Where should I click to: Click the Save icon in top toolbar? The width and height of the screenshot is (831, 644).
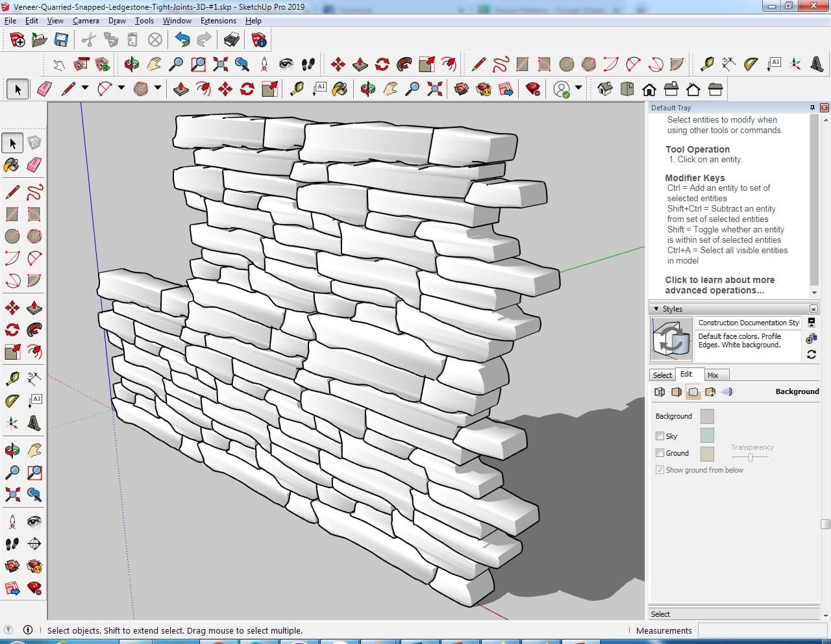pos(61,40)
